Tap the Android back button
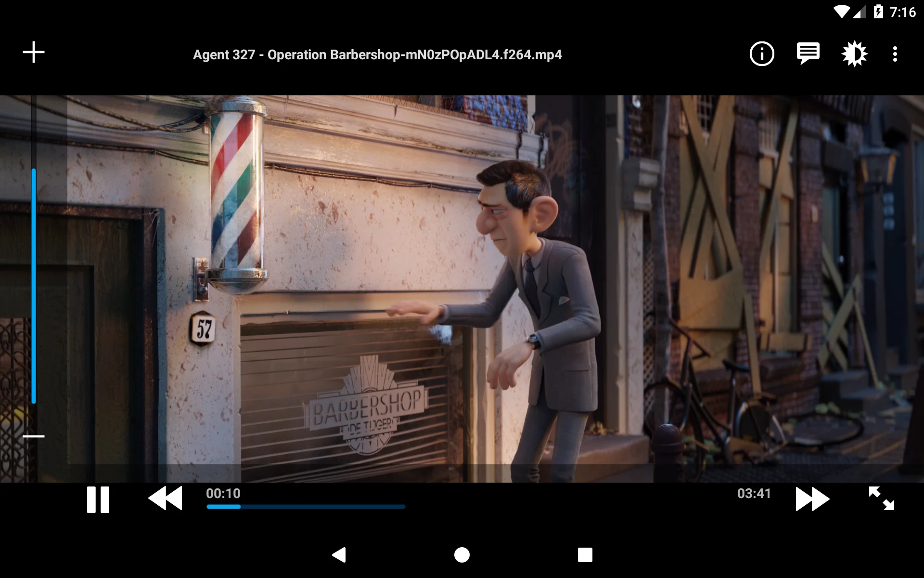Image resolution: width=924 pixels, height=578 pixels. coord(339,555)
